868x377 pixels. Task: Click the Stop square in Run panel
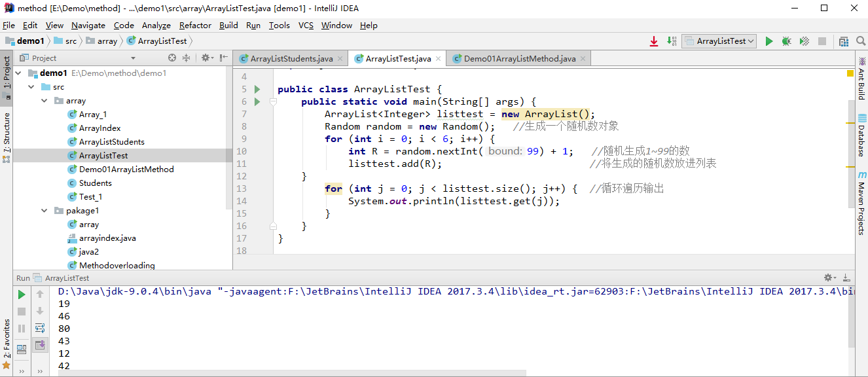point(22,312)
